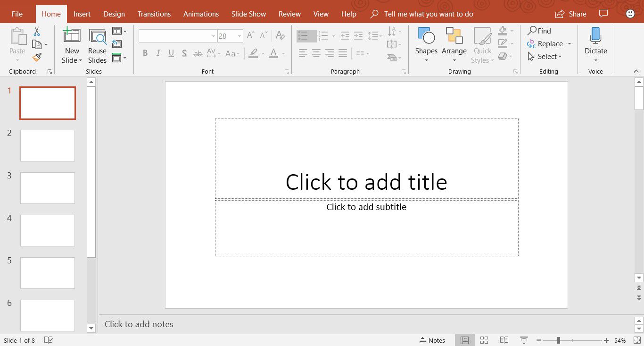
Task: Toggle Bold formatting
Action: click(145, 53)
